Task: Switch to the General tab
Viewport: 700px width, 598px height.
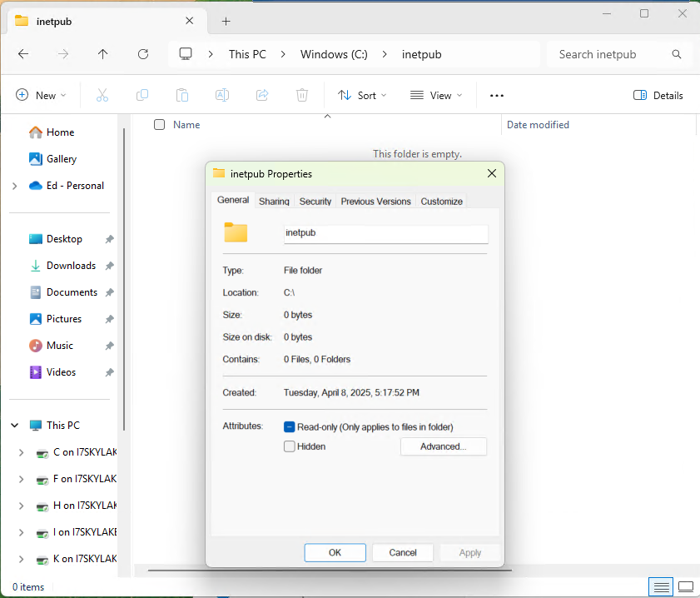Action: [x=233, y=200]
